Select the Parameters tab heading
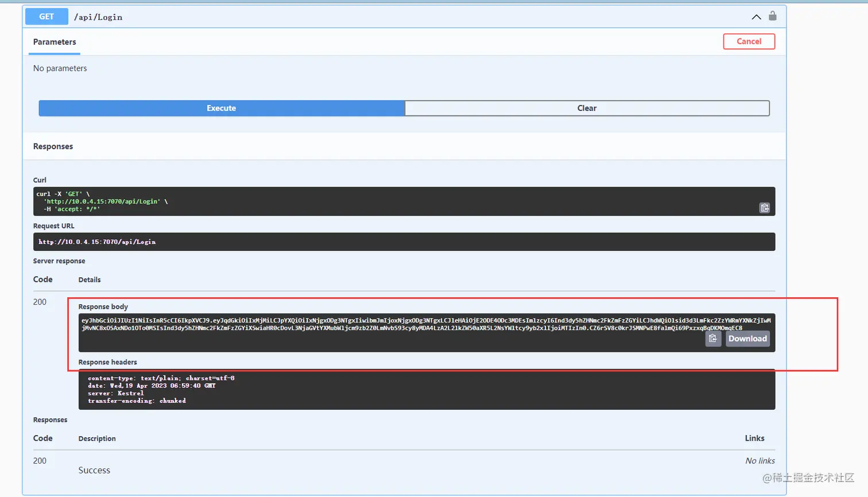Image resolution: width=868 pixels, height=497 pixels. point(55,42)
